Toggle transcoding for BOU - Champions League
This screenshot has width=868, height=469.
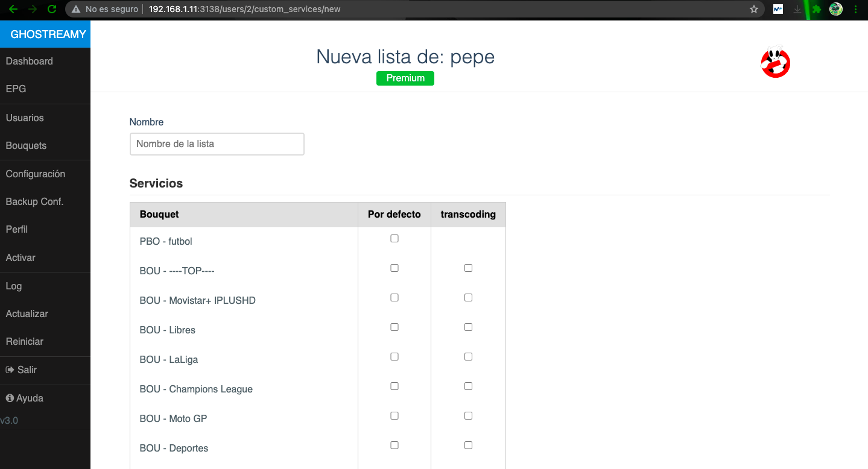pos(468,386)
